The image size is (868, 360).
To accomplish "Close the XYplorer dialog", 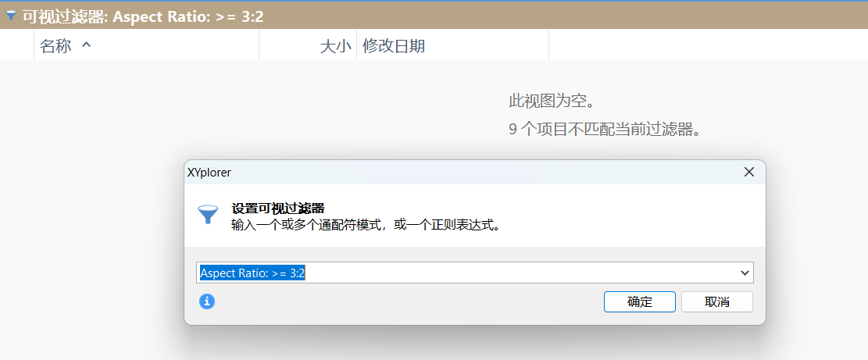I will click(x=749, y=172).
